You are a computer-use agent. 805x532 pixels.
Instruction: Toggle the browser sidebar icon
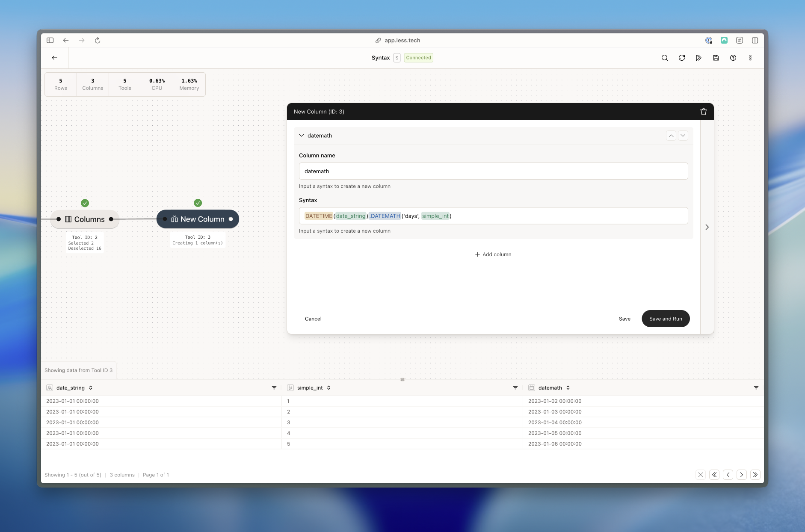click(x=50, y=40)
